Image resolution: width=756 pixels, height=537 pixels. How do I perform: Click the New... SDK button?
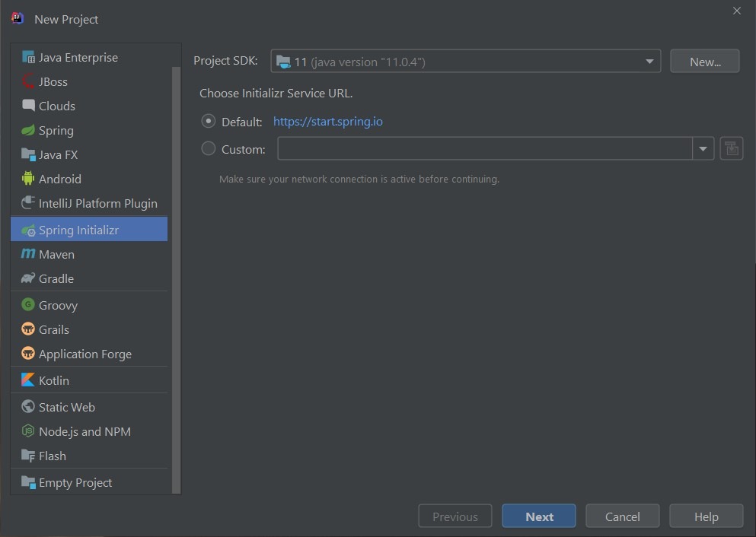pos(705,61)
